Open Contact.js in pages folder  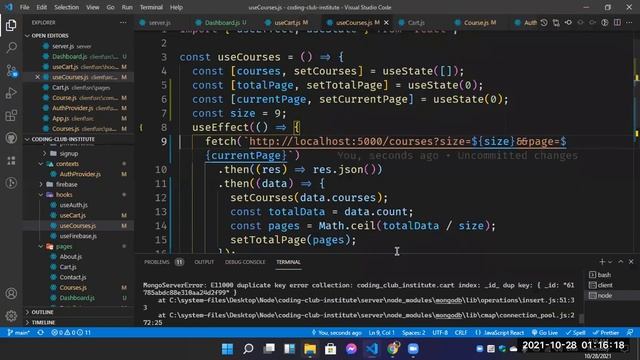[73, 278]
